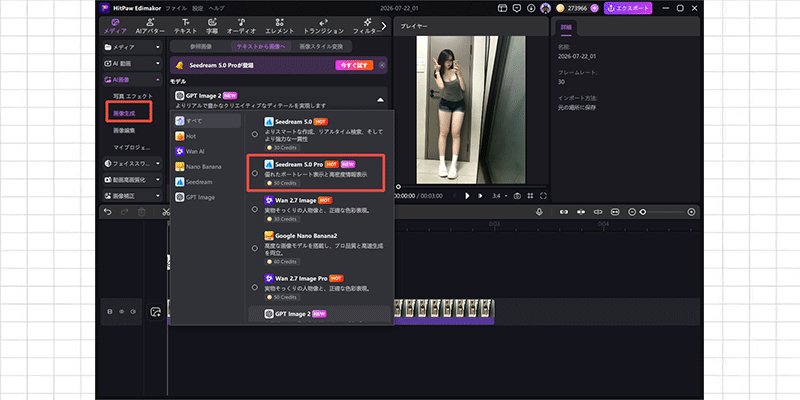Select 画像生成 in the sidebar
800x400 pixels.
[x=124, y=113]
